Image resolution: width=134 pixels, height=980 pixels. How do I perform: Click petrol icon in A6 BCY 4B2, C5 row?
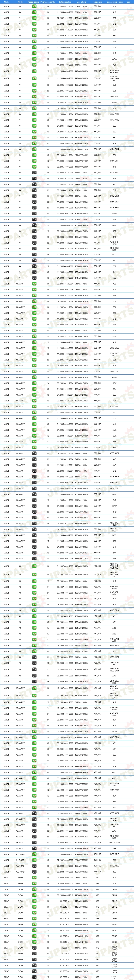[34, 651]
